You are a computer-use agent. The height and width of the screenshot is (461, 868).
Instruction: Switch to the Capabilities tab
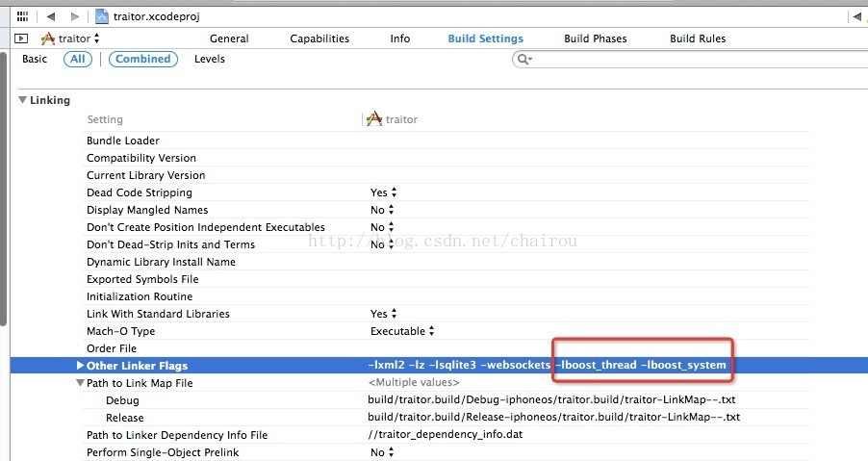click(x=319, y=38)
